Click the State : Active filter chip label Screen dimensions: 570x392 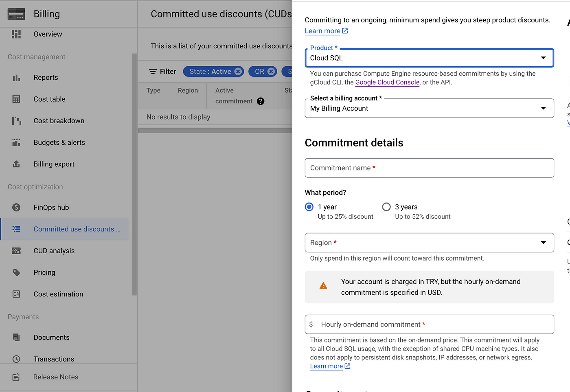coord(210,72)
